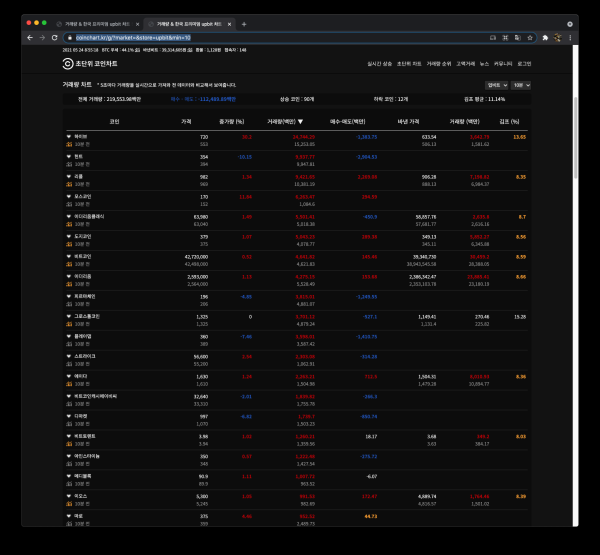Open chart icon in row priced 196

(69, 304)
